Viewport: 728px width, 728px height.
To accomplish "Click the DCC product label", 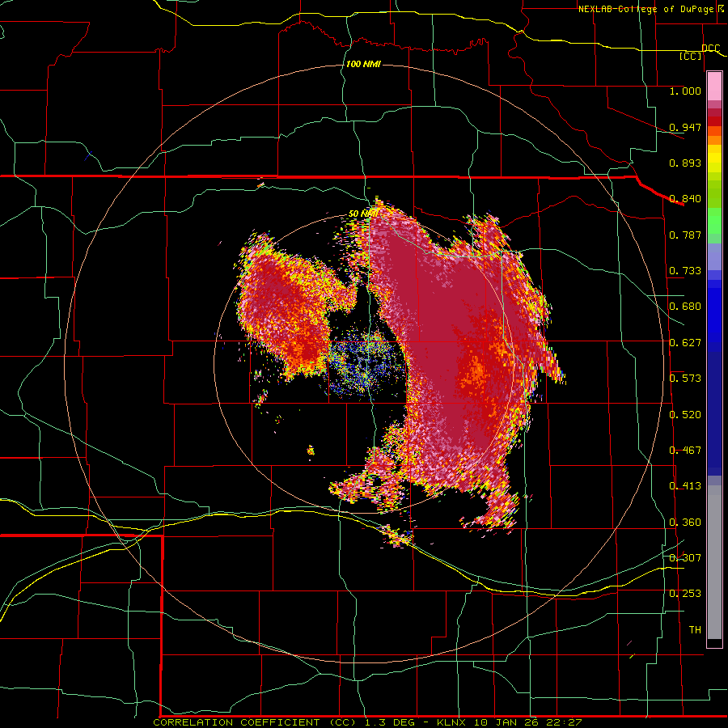I will pyautogui.click(x=711, y=49).
